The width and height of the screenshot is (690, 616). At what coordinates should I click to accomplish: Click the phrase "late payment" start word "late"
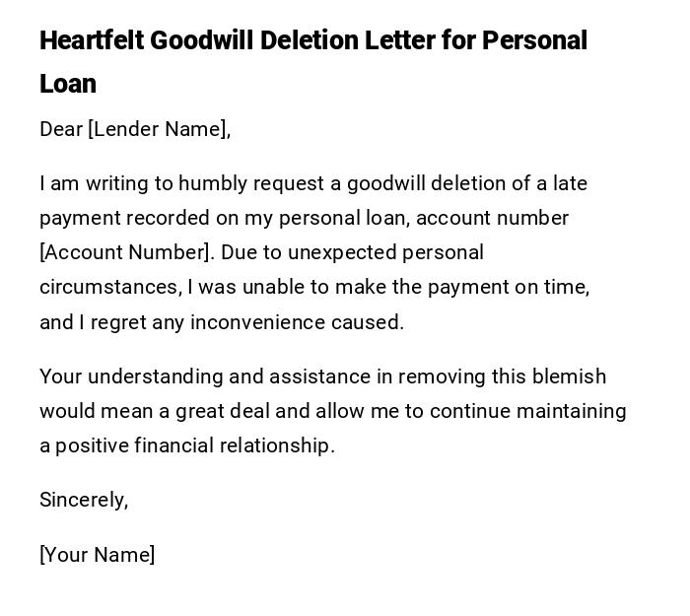pos(570,183)
